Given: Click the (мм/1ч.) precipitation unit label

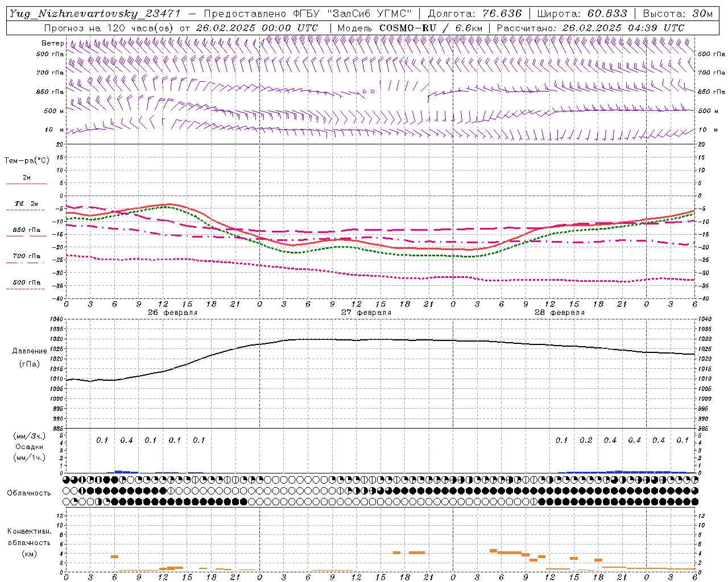Looking at the screenshot, I should (x=29, y=458).
